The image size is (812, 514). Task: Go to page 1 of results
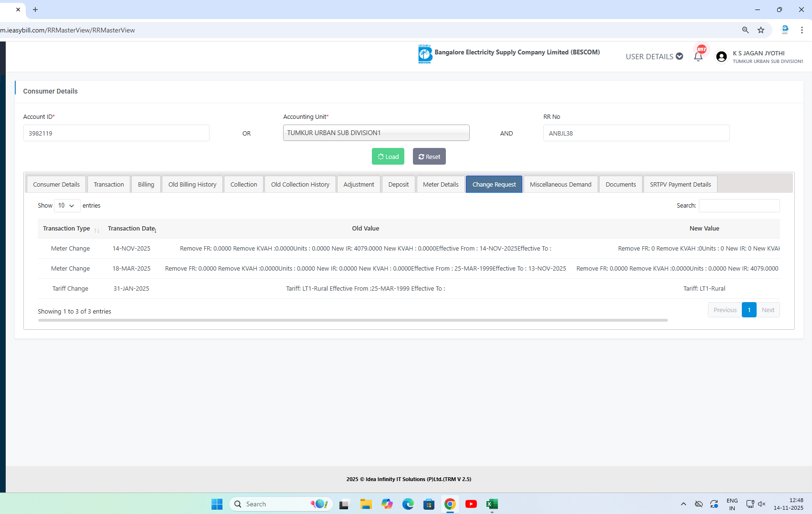coord(749,310)
